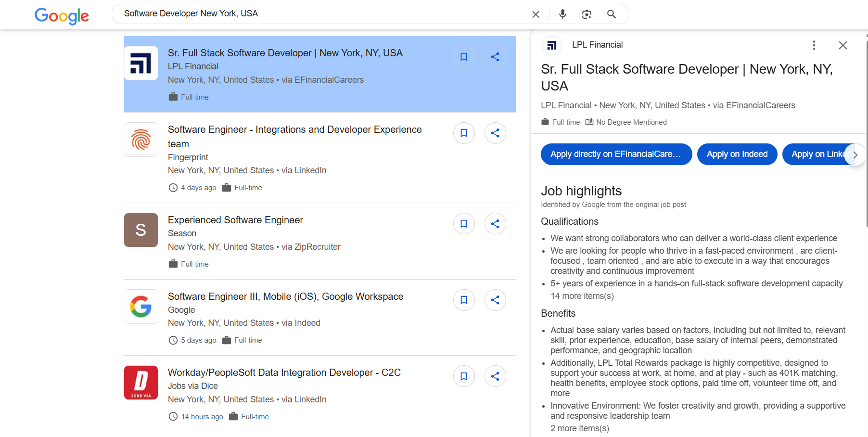Click the search magnifier icon
This screenshot has height=437, width=868.
coord(611,14)
